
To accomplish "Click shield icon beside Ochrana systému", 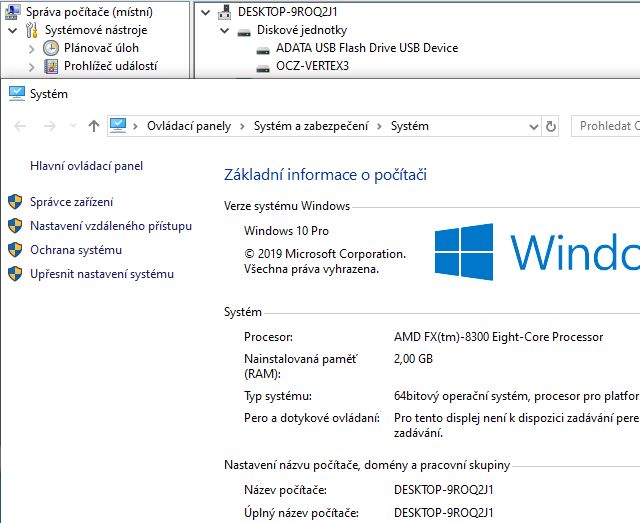I will 15,250.
